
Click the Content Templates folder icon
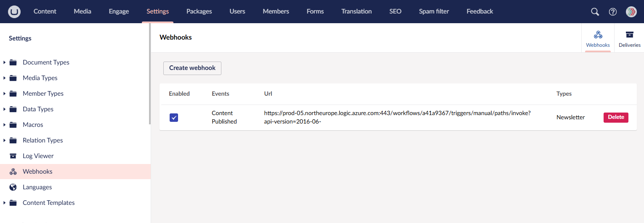click(x=13, y=203)
